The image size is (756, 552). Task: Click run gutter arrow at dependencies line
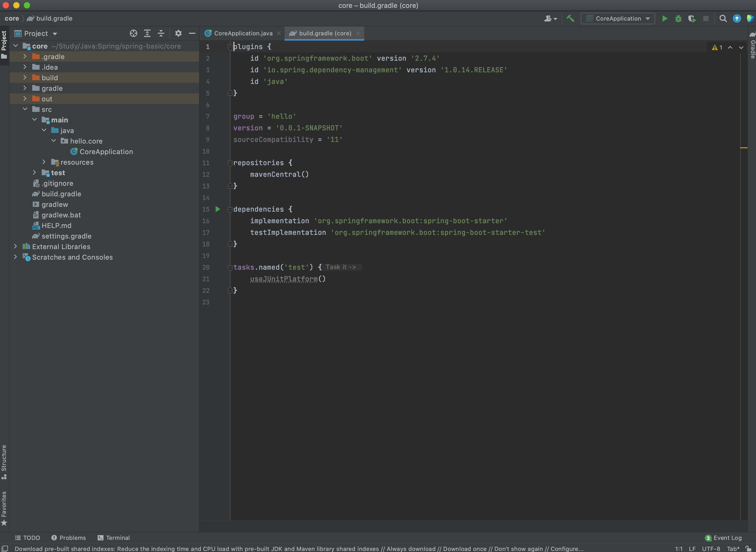(x=218, y=209)
